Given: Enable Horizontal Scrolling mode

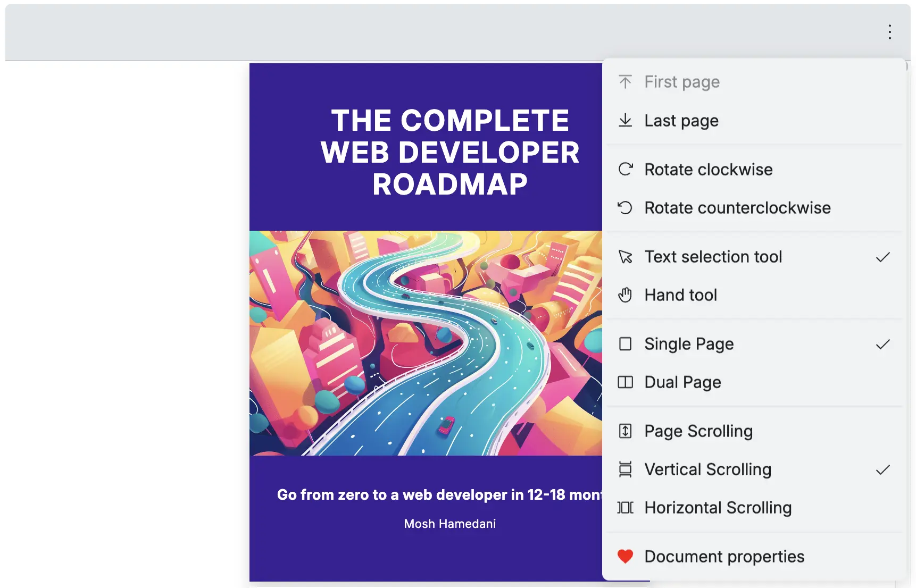Looking at the screenshot, I should [x=718, y=507].
